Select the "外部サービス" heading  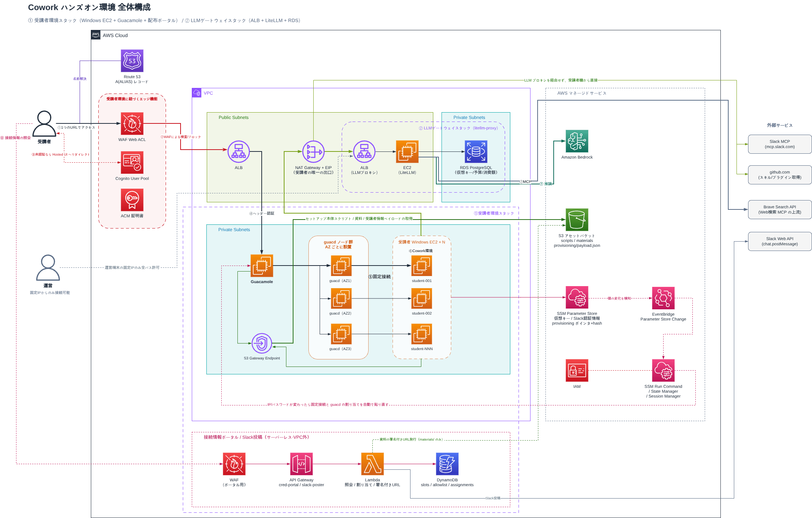pos(779,125)
